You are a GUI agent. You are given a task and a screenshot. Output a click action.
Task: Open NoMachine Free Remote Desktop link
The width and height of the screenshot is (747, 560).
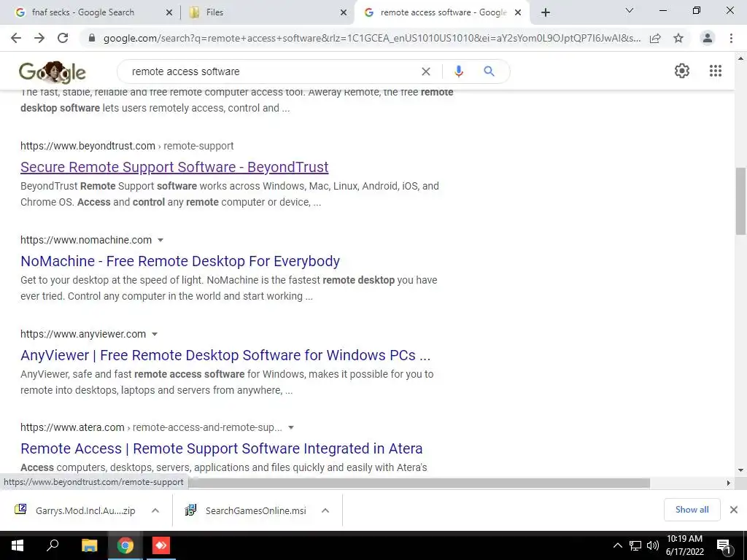point(180,261)
